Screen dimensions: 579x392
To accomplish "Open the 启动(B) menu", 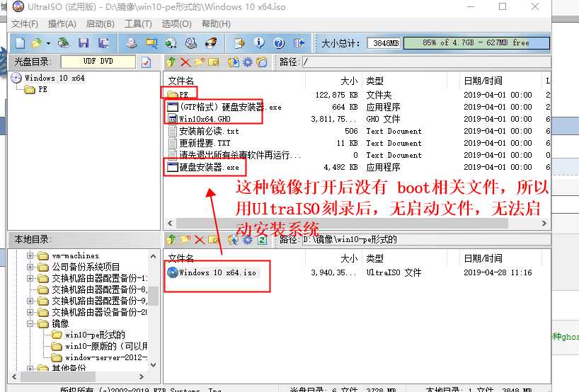I will coord(100,24).
